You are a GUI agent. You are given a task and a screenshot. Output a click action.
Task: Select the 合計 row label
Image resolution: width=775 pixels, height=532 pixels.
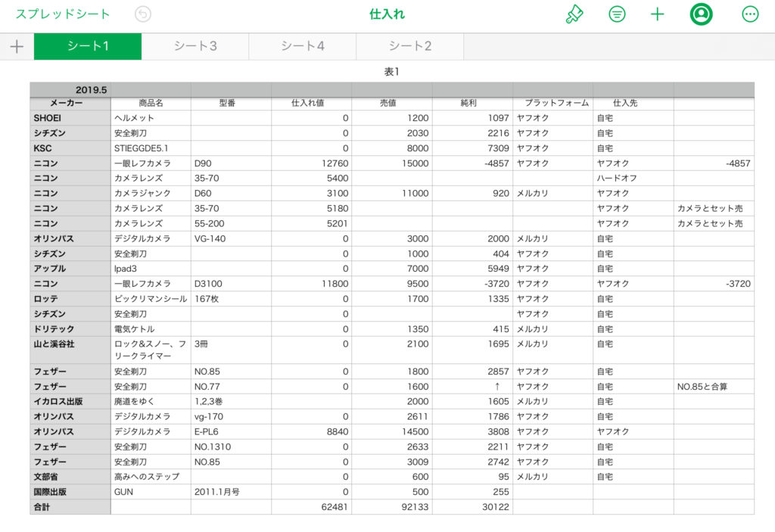pyautogui.click(x=70, y=507)
